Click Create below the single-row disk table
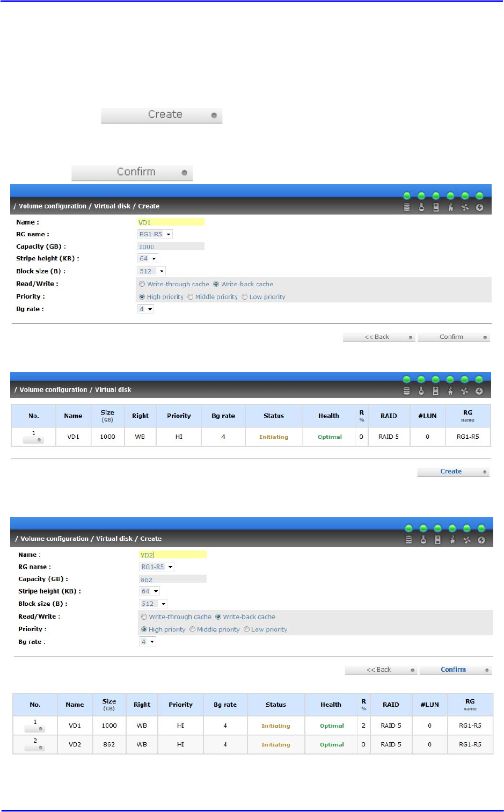This screenshot has width=504, height=812. coord(454,472)
